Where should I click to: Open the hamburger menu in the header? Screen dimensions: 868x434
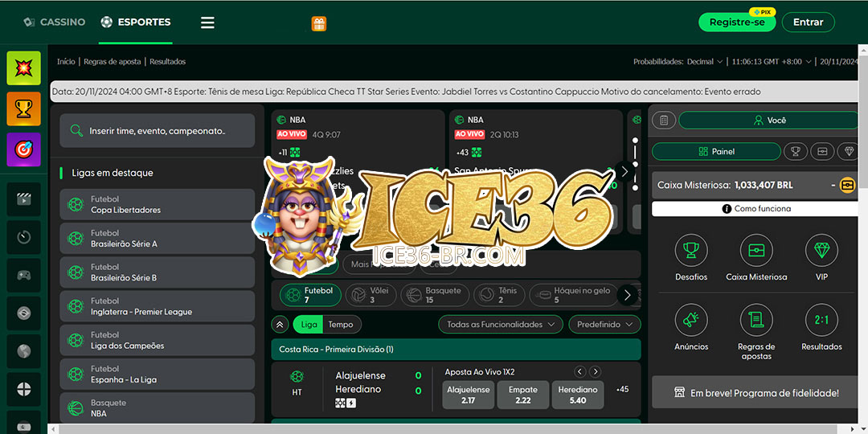pos(207,23)
